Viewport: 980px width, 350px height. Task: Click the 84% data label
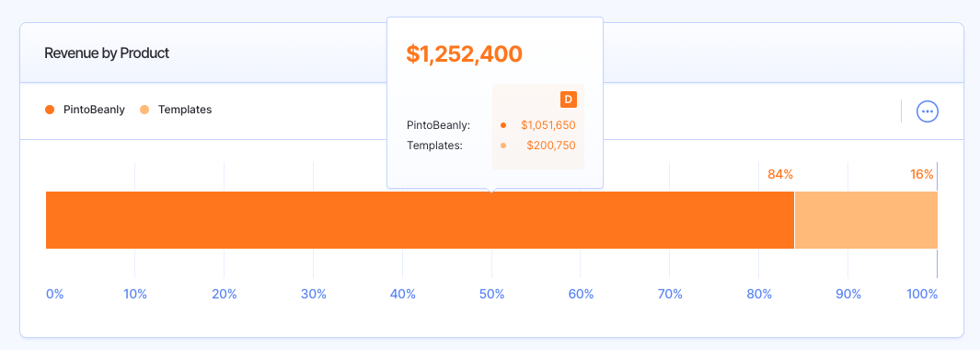point(780,174)
